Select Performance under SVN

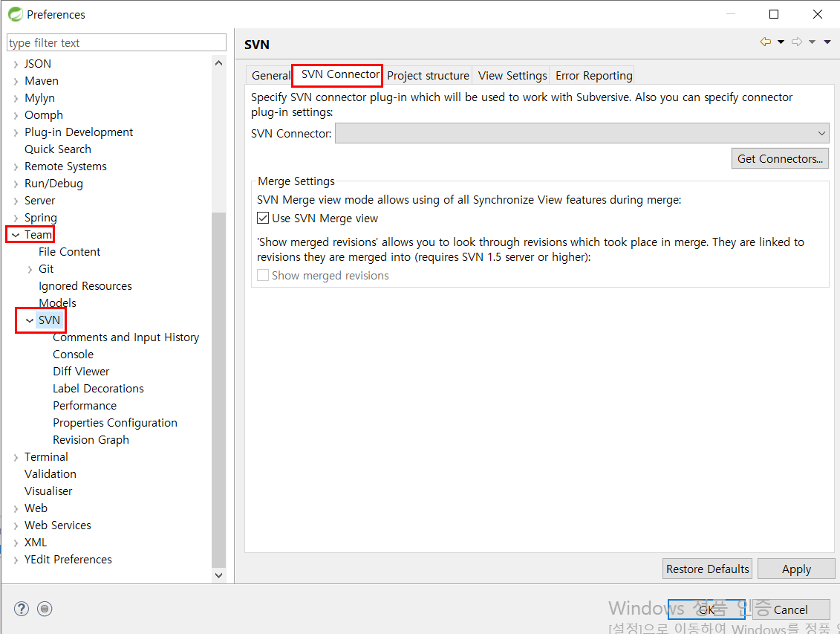coord(85,406)
